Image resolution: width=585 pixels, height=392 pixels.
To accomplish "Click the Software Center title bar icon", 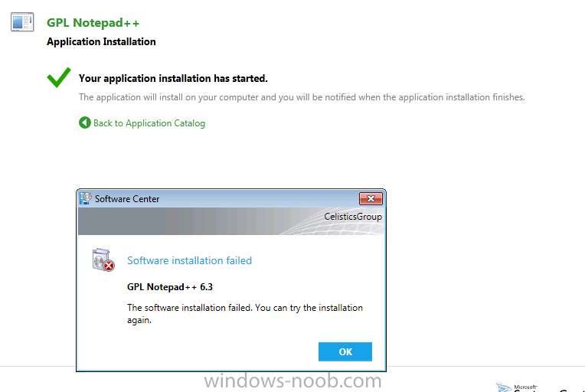I will (86, 198).
